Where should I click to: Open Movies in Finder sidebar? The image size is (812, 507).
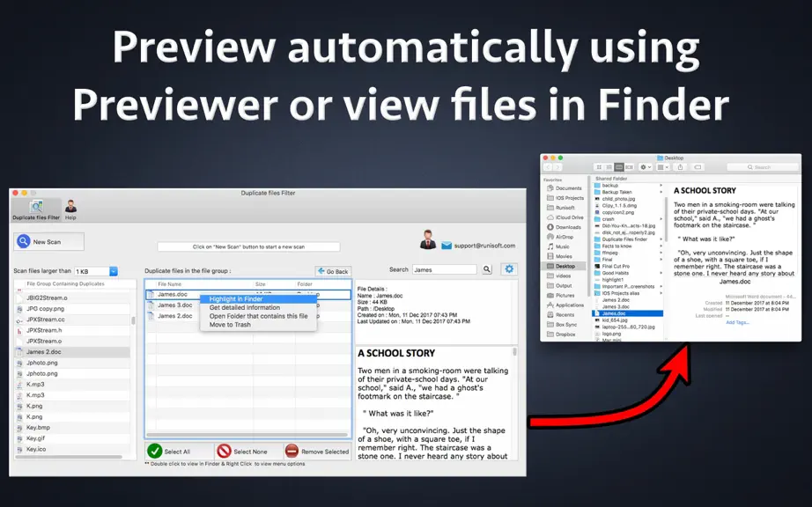[x=560, y=257]
